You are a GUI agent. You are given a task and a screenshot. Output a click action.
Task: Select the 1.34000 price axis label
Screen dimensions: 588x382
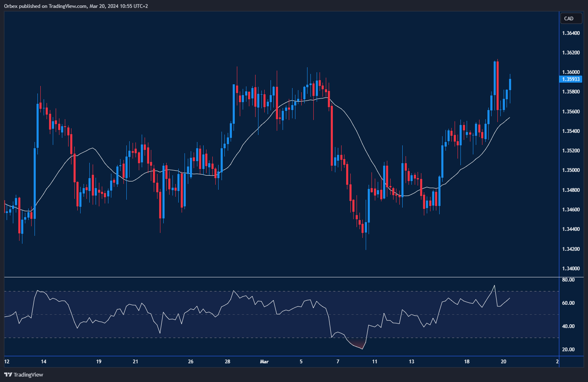click(570, 269)
